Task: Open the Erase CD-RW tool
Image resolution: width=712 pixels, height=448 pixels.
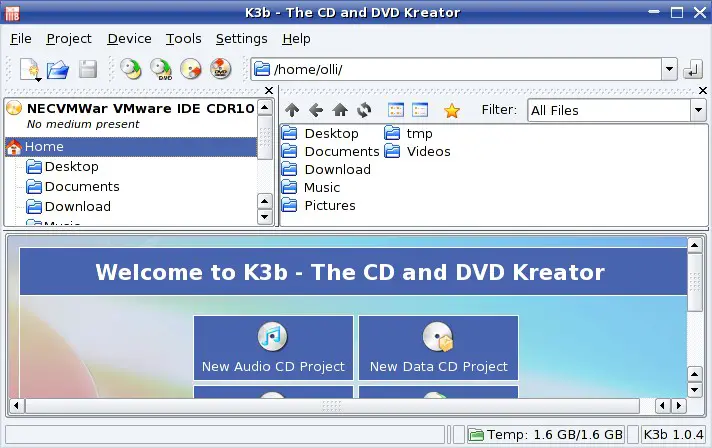Action: coord(191,69)
